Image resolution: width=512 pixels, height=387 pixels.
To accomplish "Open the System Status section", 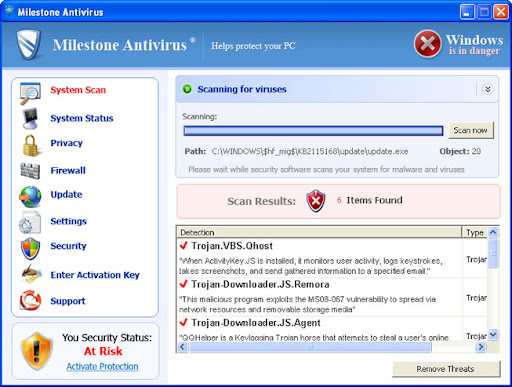I will tap(82, 118).
